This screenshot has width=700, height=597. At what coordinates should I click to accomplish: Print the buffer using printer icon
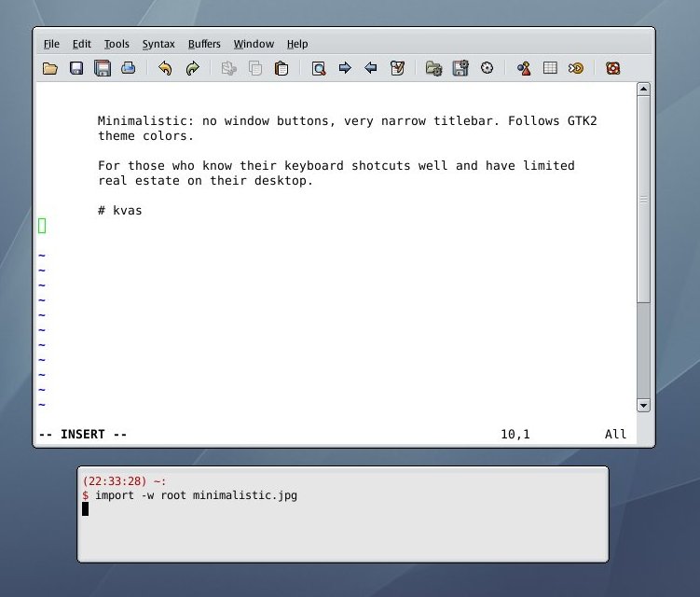pos(128,68)
